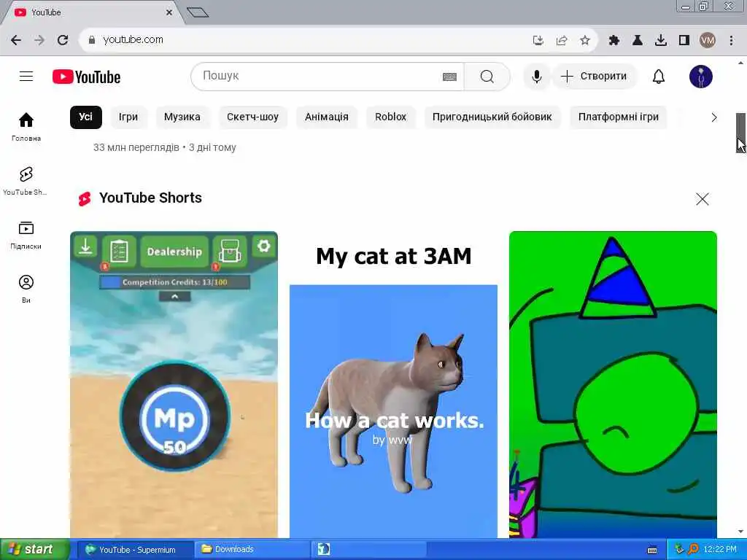The image size is (747, 560).
Task: Select the Музика filter chip
Action: (182, 117)
